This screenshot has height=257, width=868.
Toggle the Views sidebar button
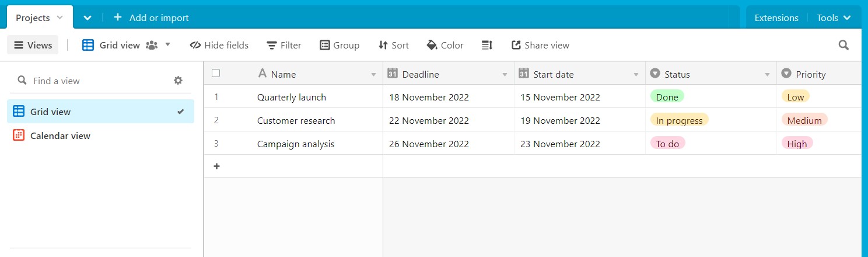(x=33, y=45)
